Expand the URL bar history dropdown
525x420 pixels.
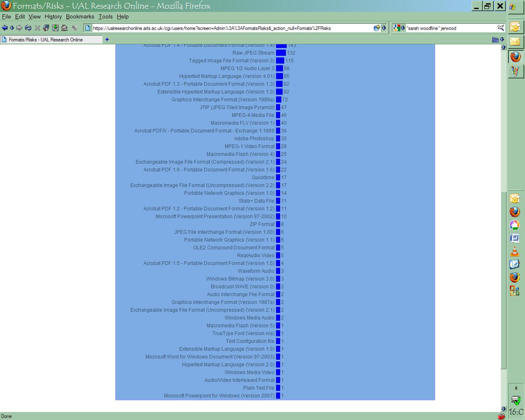click(x=384, y=28)
